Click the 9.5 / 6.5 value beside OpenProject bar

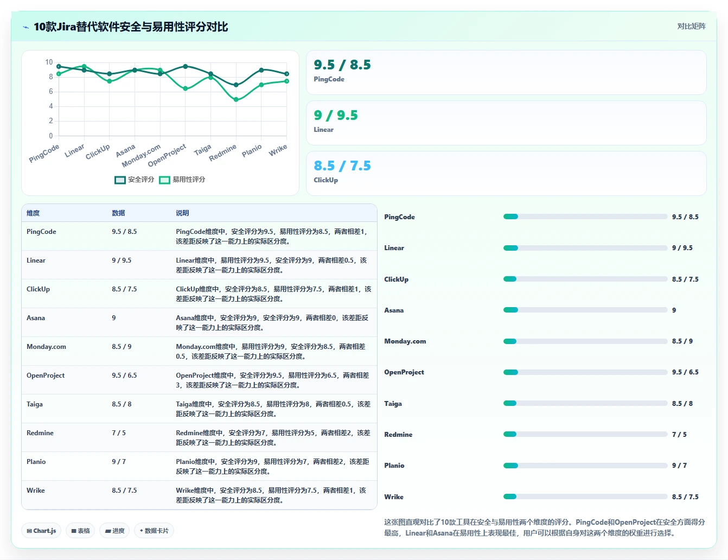pos(685,372)
